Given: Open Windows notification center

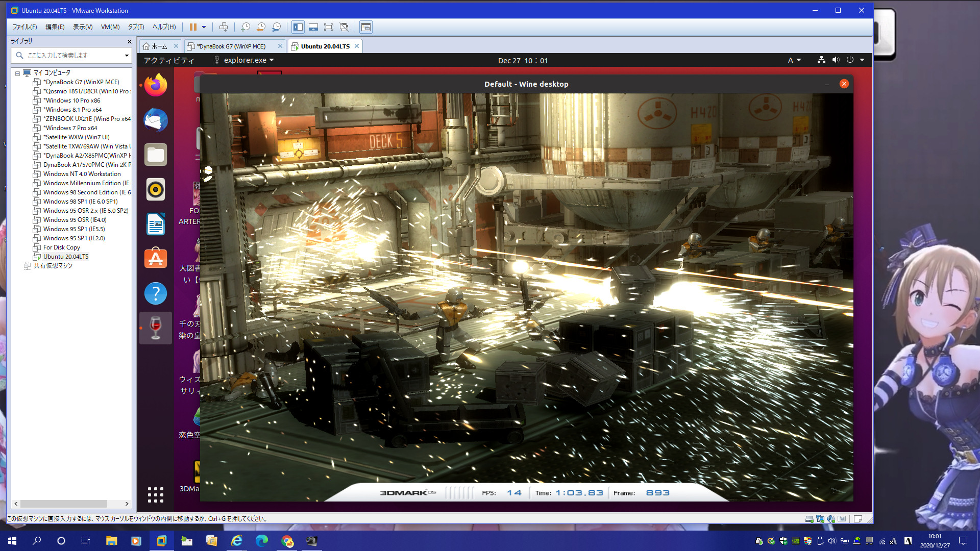Looking at the screenshot, I should tap(963, 541).
